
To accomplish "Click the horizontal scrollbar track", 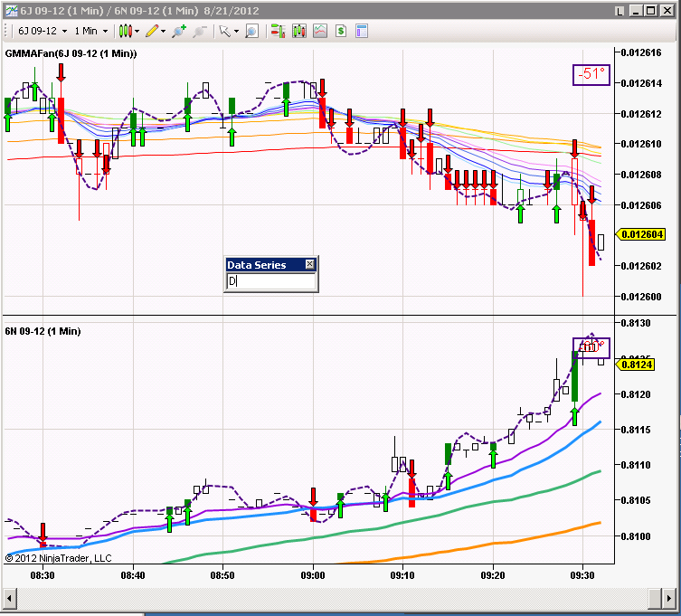I will click(x=332, y=599).
